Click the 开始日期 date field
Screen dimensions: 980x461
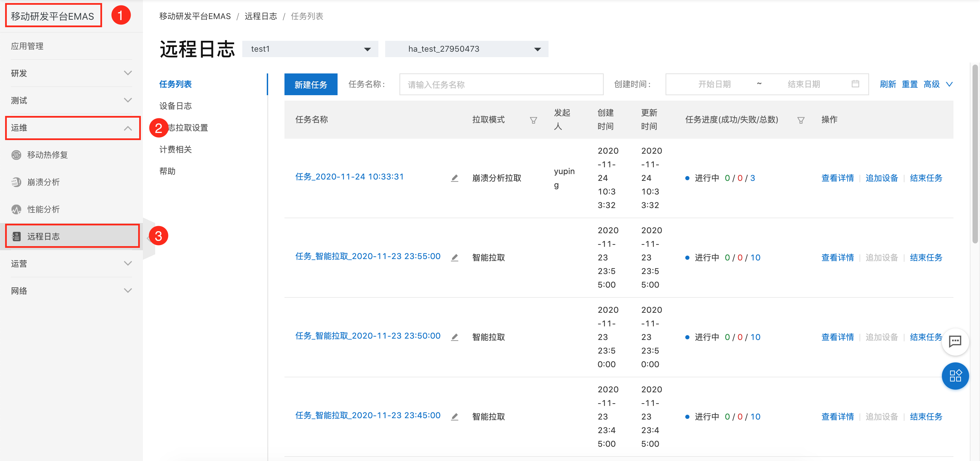click(x=714, y=84)
